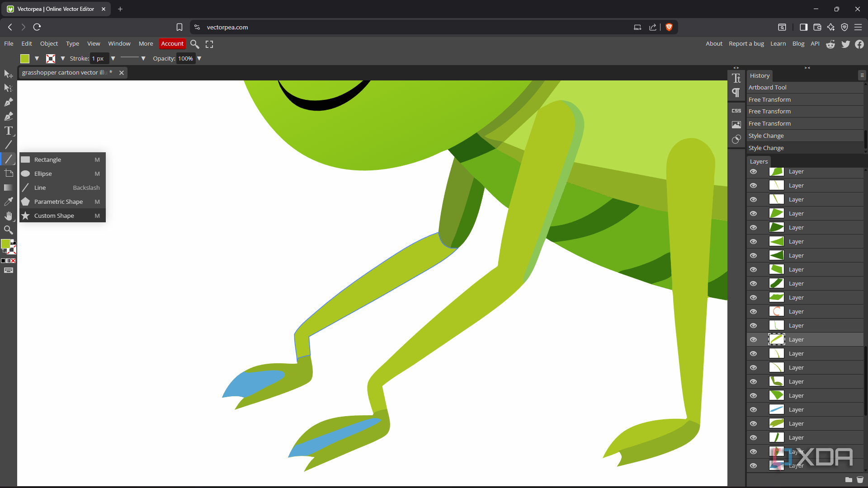Select the Direct Select arrow tool
The image size is (868, 488).
8,88
